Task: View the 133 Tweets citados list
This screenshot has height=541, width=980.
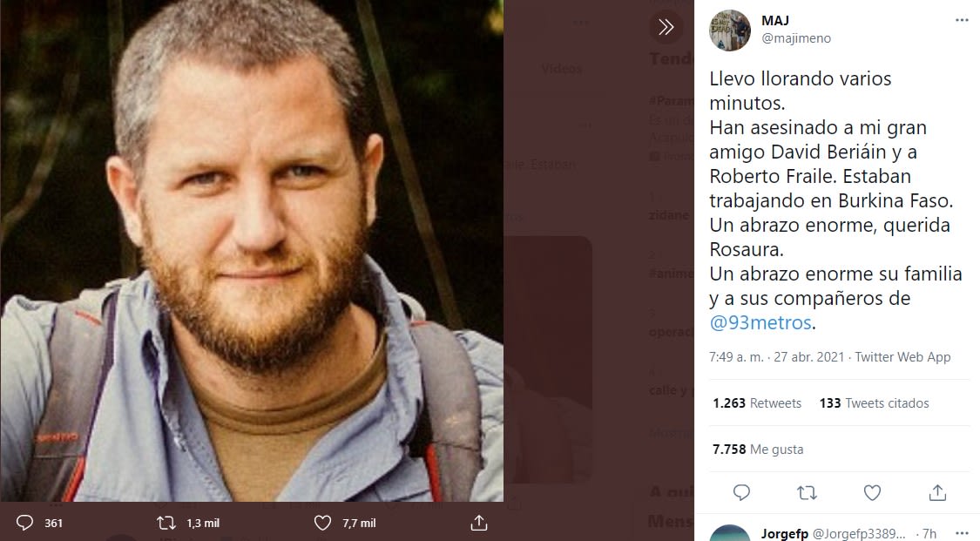Action: pyautogui.click(x=874, y=403)
